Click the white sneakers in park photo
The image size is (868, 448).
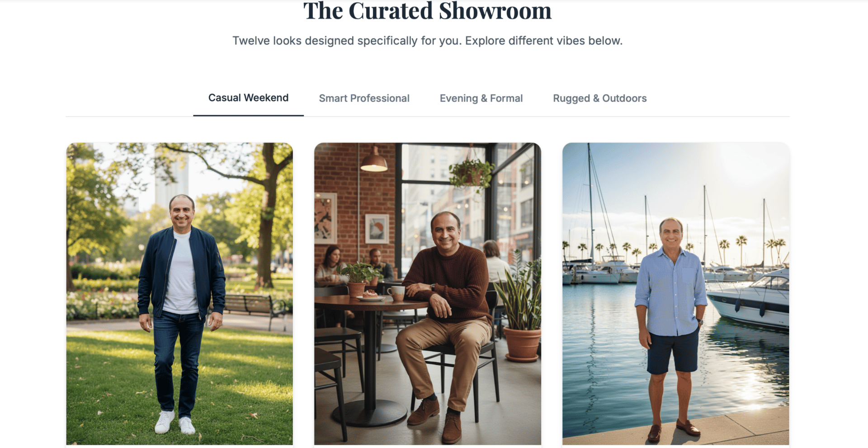click(x=175, y=423)
